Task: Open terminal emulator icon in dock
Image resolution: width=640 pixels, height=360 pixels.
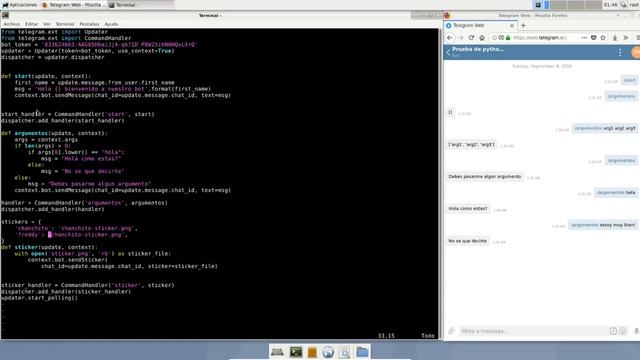Action: pyautogui.click(x=295, y=352)
